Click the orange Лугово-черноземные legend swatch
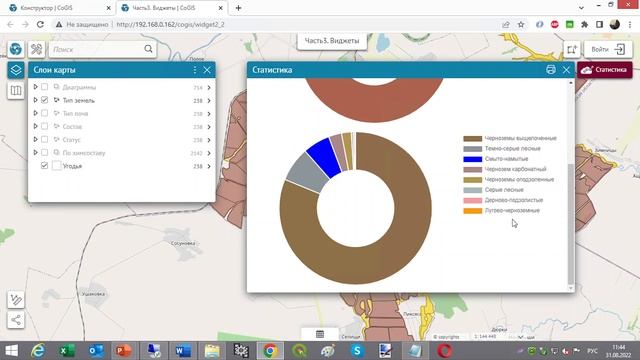This screenshot has width=640, height=360. tap(472, 211)
